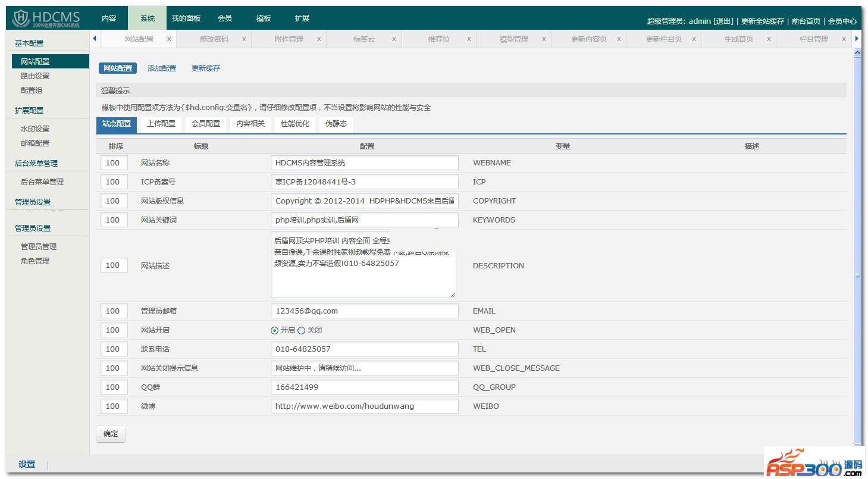Screen dimensions: 868x479
Task: Open 水印设置 in the sidebar
Action: tap(35, 129)
